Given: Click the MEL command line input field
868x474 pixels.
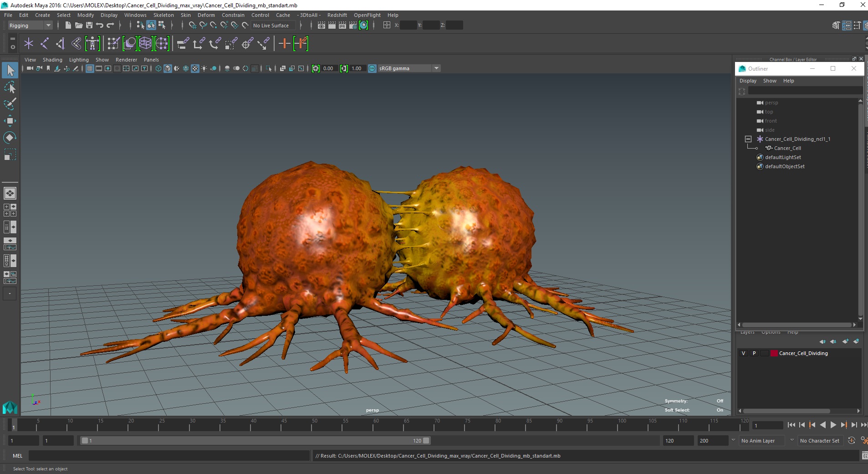Looking at the screenshot, I should tap(169, 456).
